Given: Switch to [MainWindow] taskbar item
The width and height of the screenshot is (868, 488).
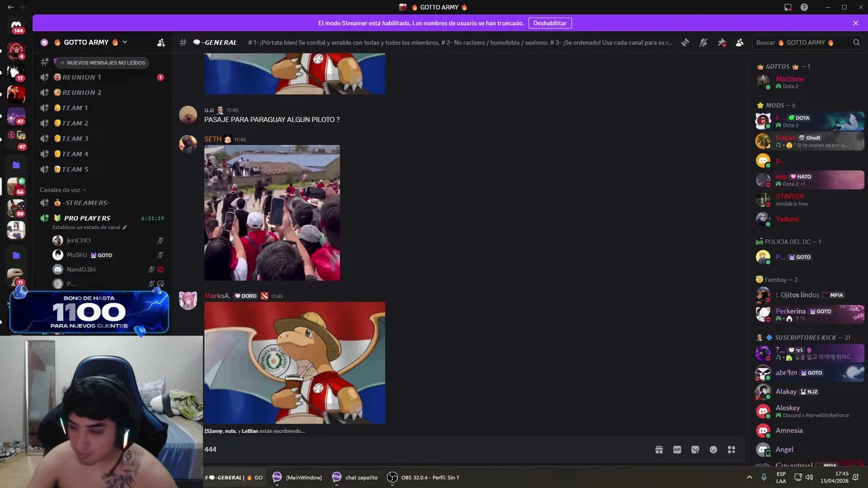Looking at the screenshot, I should (297, 477).
